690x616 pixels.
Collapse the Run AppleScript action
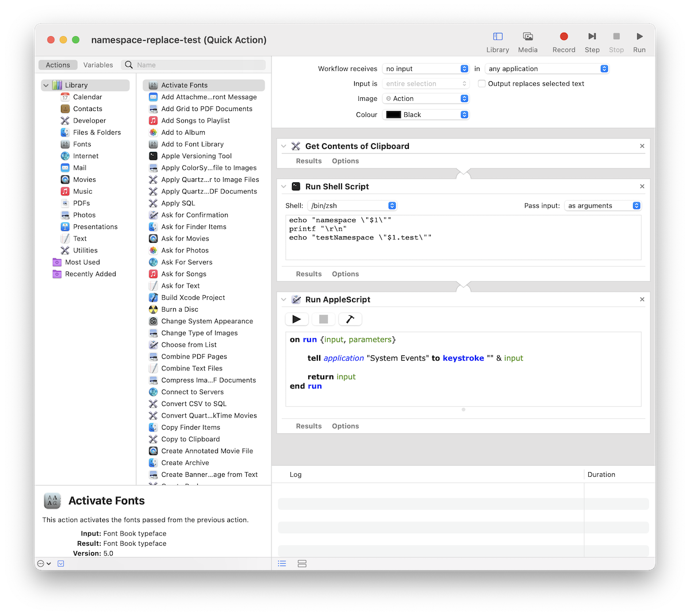tap(283, 300)
